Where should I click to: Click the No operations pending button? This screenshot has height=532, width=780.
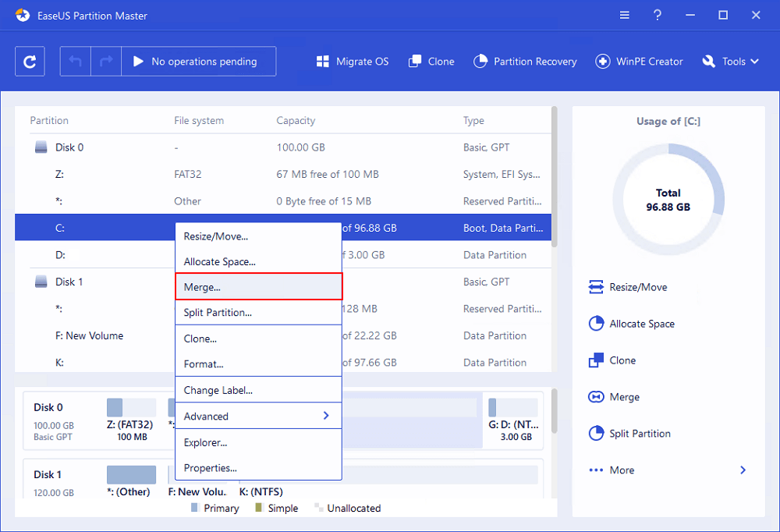tap(198, 61)
